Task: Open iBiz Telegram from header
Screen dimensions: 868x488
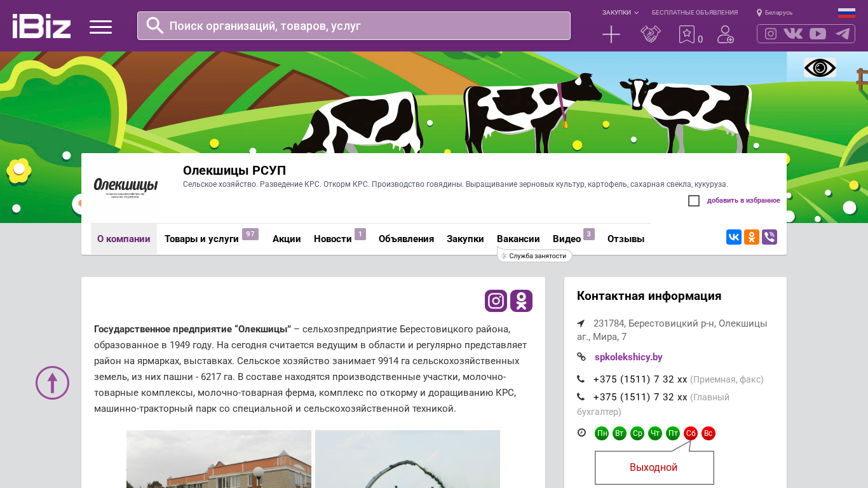Action: [x=843, y=34]
